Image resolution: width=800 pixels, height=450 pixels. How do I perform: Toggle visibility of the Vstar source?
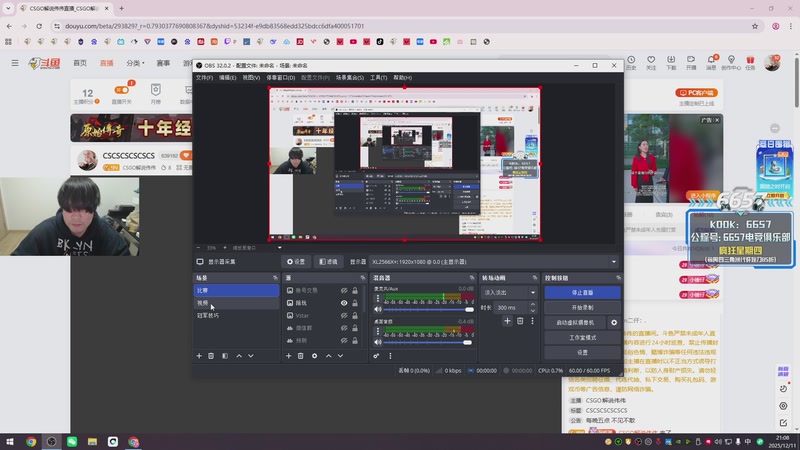pos(344,315)
